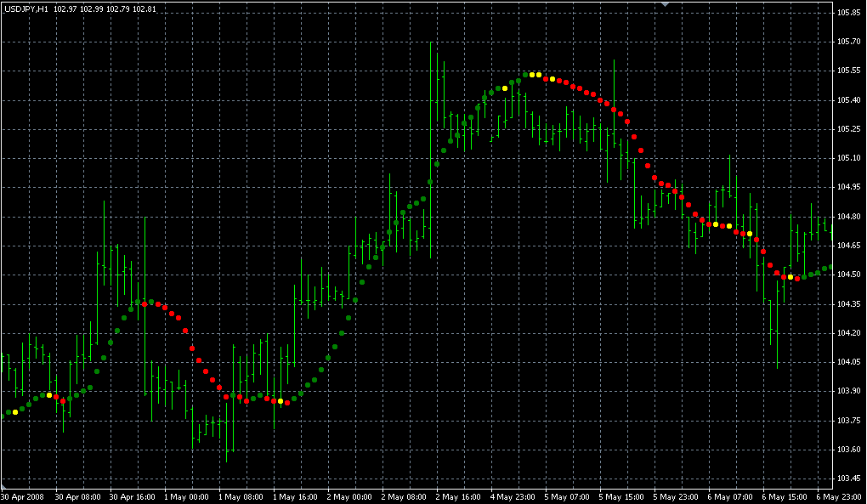Click the 2 May 00:00 time label
This screenshot has height=504, width=867.
(x=349, y=496)
